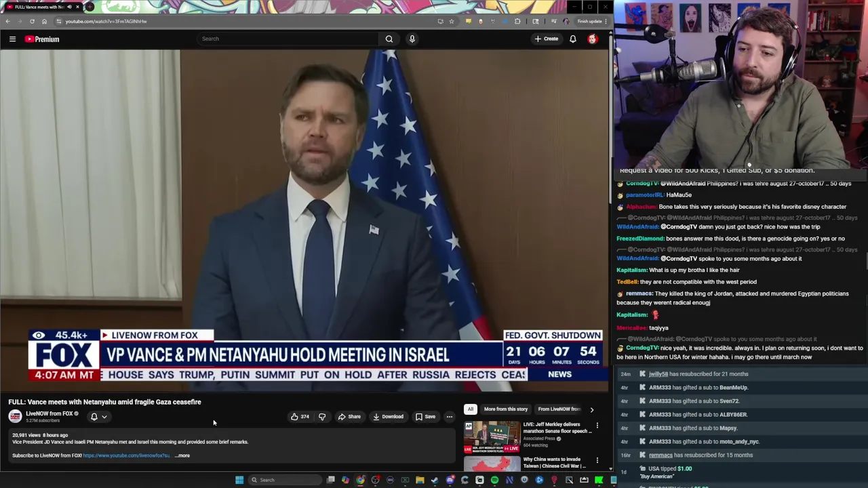868x488 pixels.
Task: Open Jeff Merkley live video thumbnail
Action: (492, 436)
